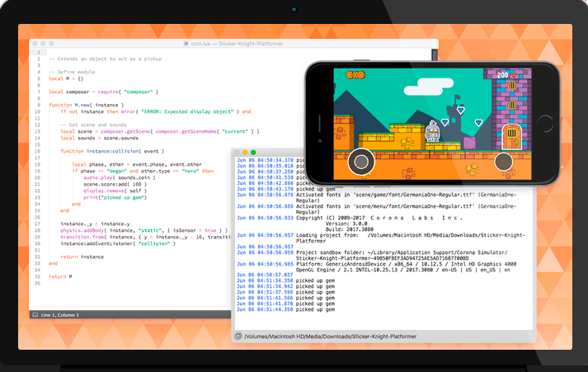Tap the gem just right of the knight
Image resolution: width=588 pixels, height=372 pixels.
coord(445,122)
